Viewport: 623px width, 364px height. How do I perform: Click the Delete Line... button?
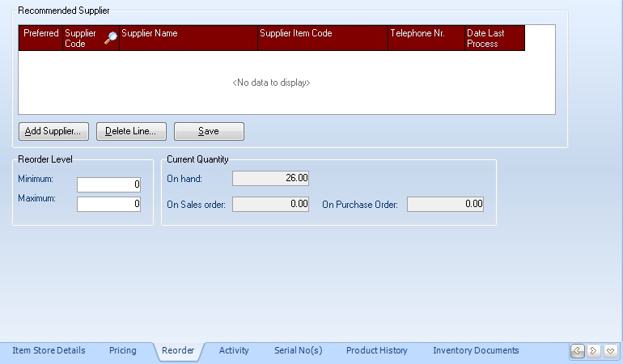point(131,131)
